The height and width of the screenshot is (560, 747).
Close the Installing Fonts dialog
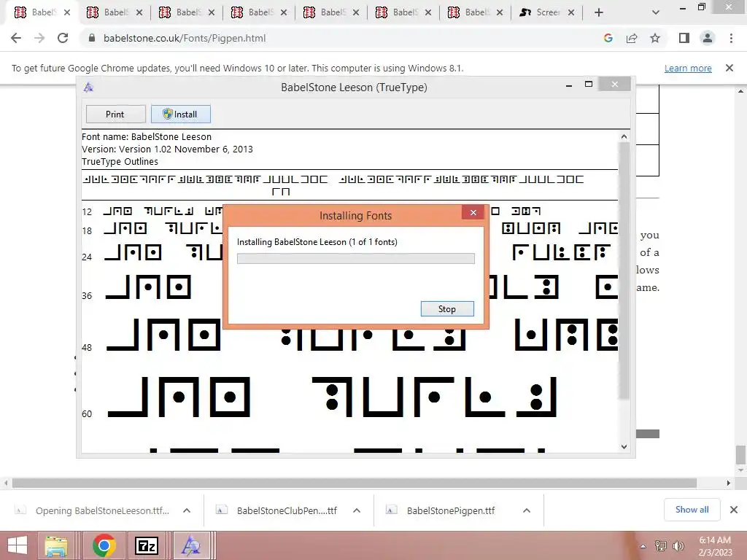pyautogui.click(x=473, y=212)
